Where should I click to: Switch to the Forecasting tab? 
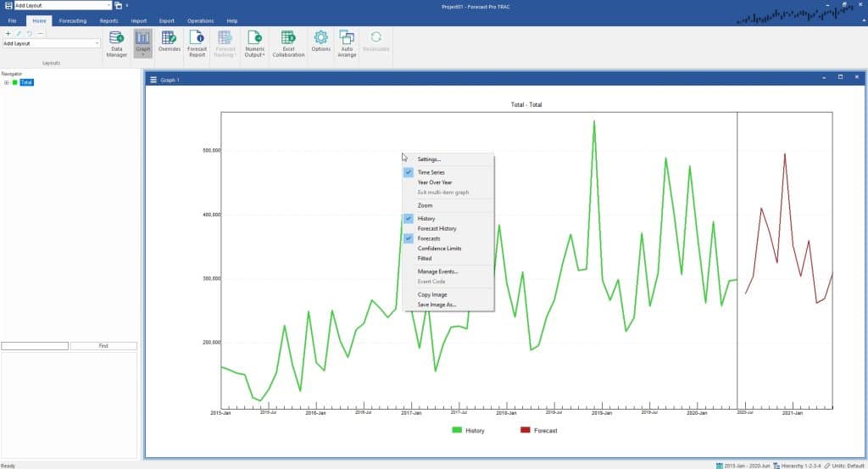pos(72,20)
